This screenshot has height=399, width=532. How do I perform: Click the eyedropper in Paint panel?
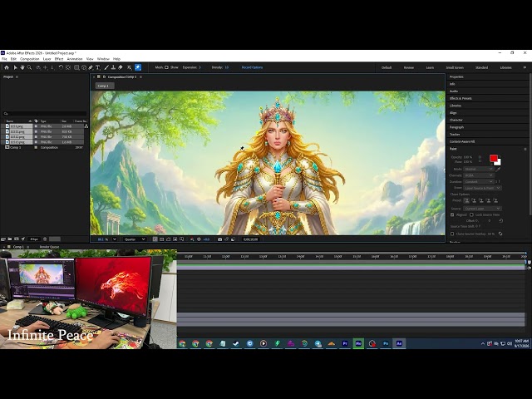(498, 169)
